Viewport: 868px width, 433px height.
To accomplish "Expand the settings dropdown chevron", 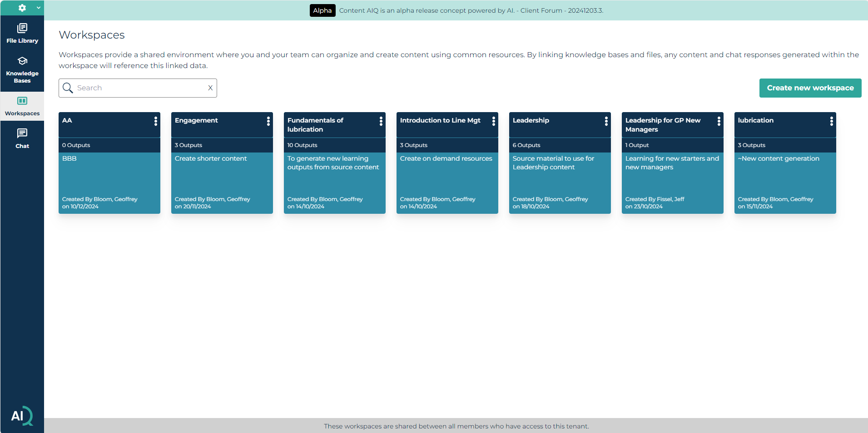I will pos(39,8).
